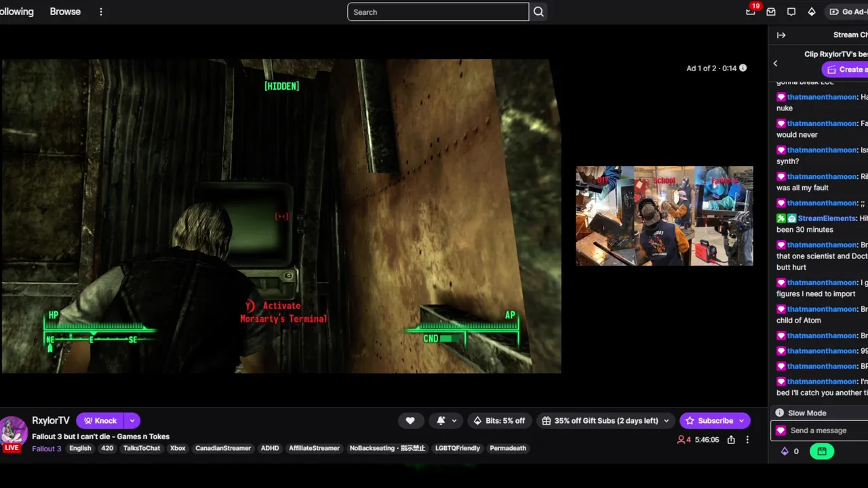This screenshot has height=488, width=868.
Task: Select the NoBackseating tag
Action: [x=387, y=449]
